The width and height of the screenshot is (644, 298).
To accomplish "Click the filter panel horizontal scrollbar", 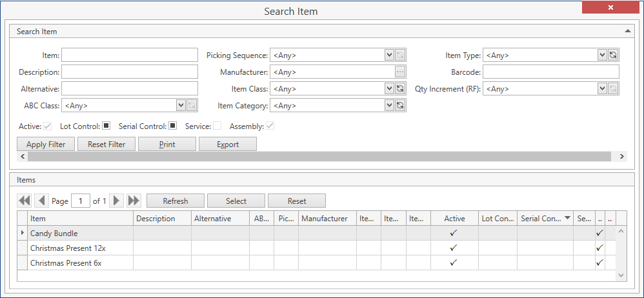I will 319,157.
